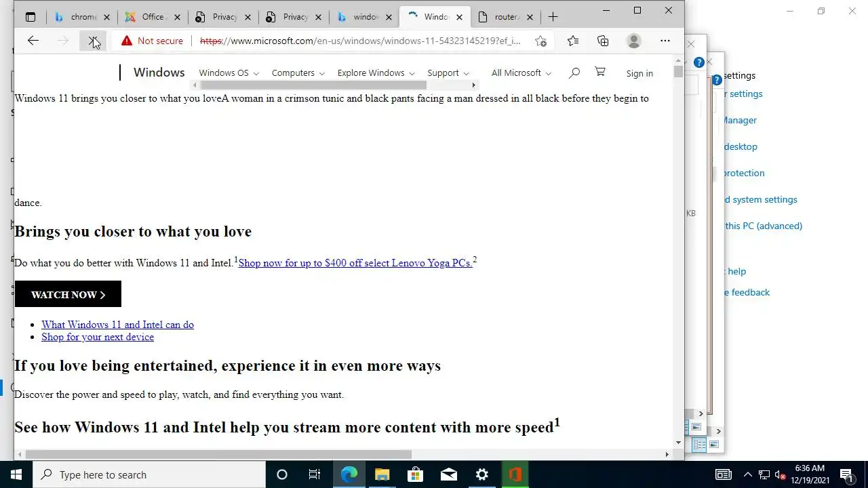Close the router tab

coord(530,17)
